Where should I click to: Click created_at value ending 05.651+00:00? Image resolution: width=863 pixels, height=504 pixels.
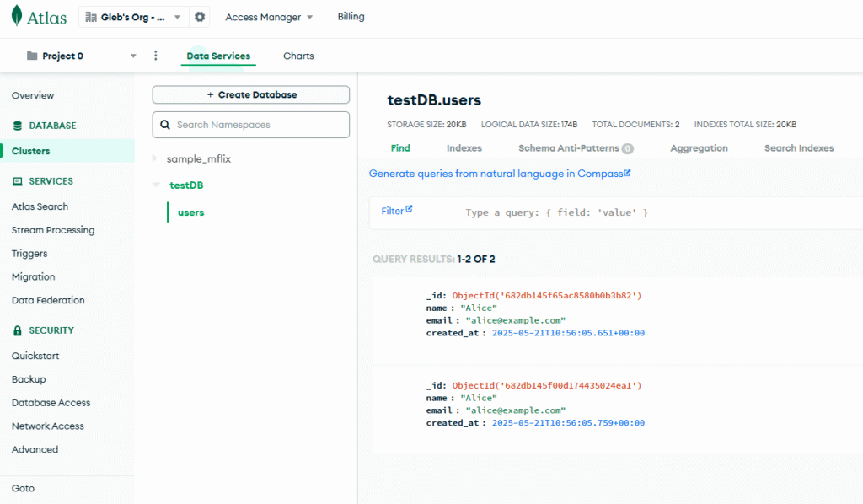coord(568,333)
